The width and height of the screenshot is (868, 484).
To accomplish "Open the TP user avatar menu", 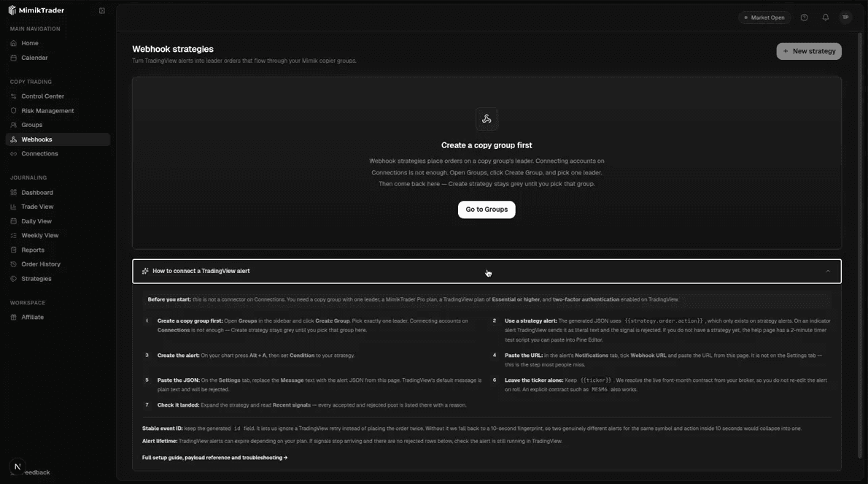I will pos(845,18).
